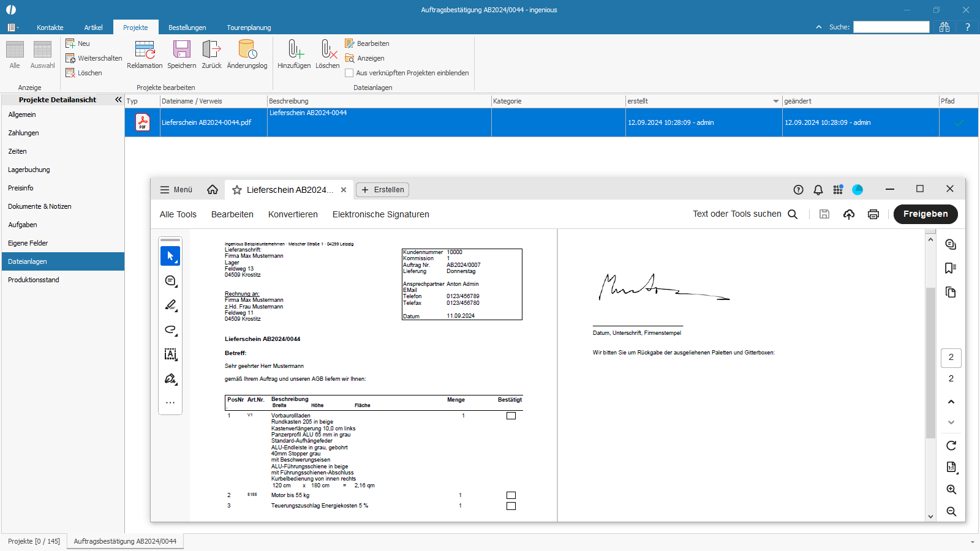Click Weiterschalten in Projekte bearbeiten
This screenshot has height=551, width=980.
coord(94,58)
